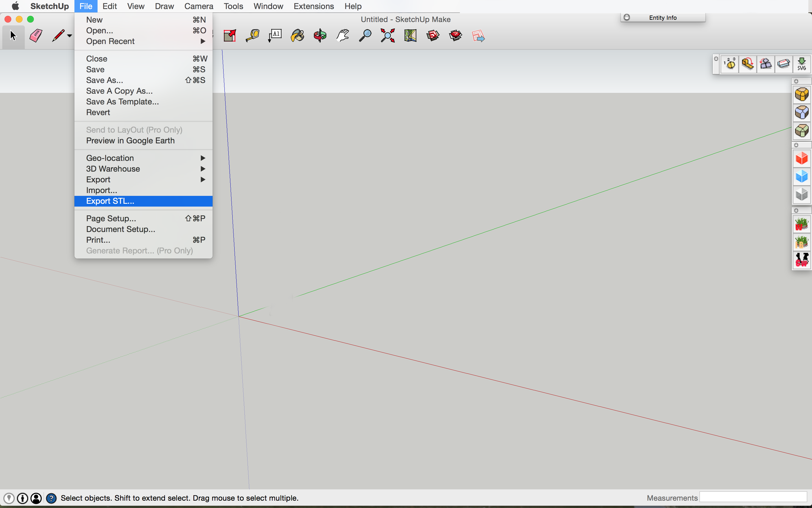This screenshot has width=812, height=508.
Task: Click the credits info status bar icon
Action: point(23,498)
